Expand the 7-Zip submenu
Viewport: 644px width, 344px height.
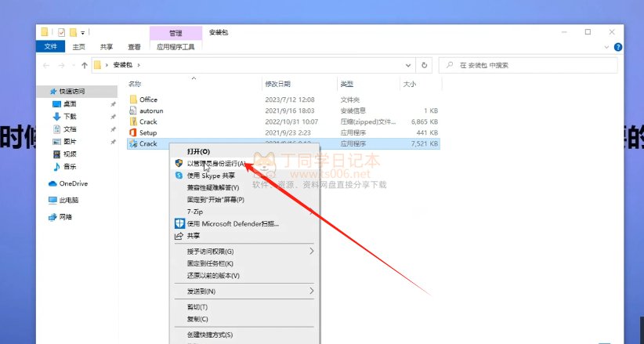pos(244,212)
